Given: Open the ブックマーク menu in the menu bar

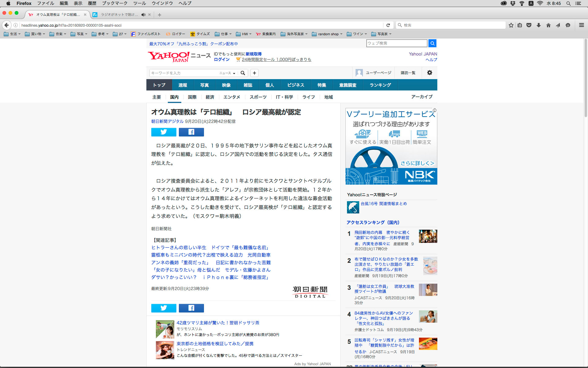Looking at the screenshot, I should click(x=115, y=3).
